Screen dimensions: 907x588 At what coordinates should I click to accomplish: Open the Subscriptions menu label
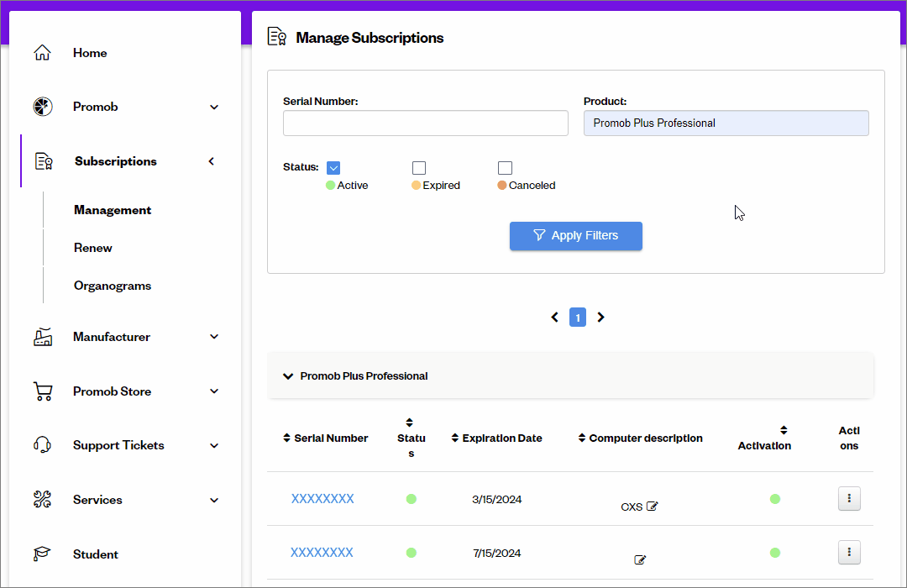[x=116, y=161]
